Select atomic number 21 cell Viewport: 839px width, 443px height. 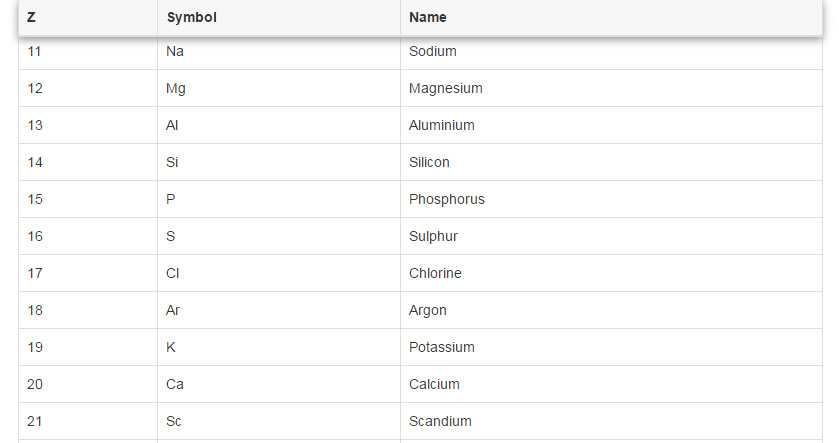(x=88, y=421)
